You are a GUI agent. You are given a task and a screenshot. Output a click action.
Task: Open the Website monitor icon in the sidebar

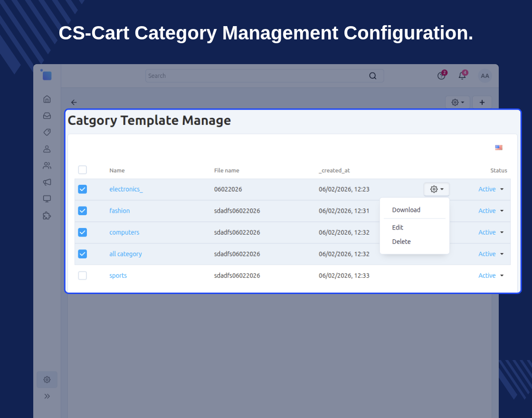click(x=47, y=199)
